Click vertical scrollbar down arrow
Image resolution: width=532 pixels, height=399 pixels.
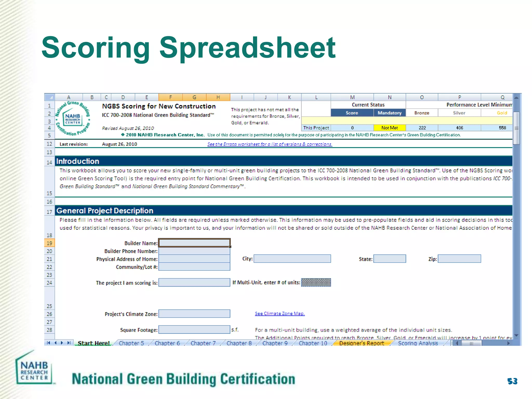pyautogui.click(x=516, y=335)
